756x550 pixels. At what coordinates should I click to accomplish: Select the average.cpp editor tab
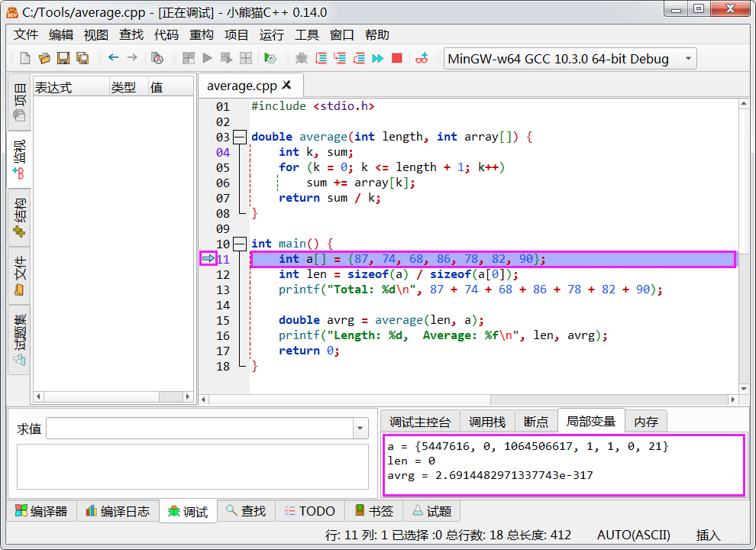250,86
